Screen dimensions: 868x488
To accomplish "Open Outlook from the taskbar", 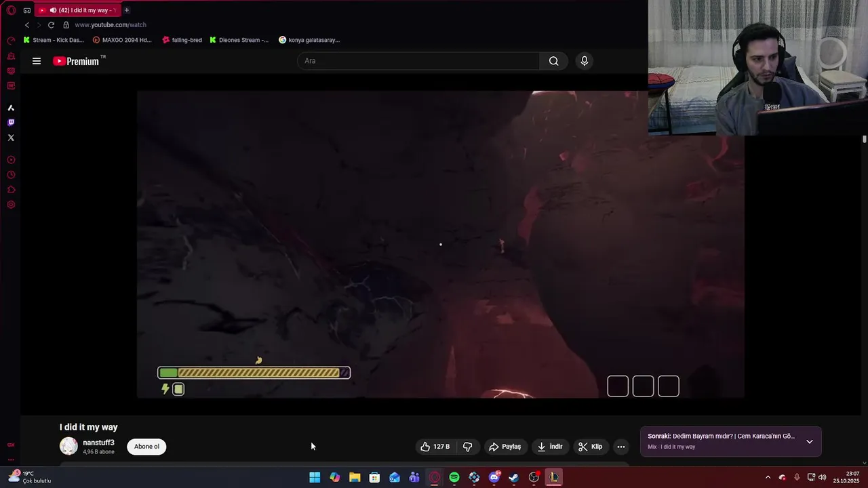I will coord(395,477).
